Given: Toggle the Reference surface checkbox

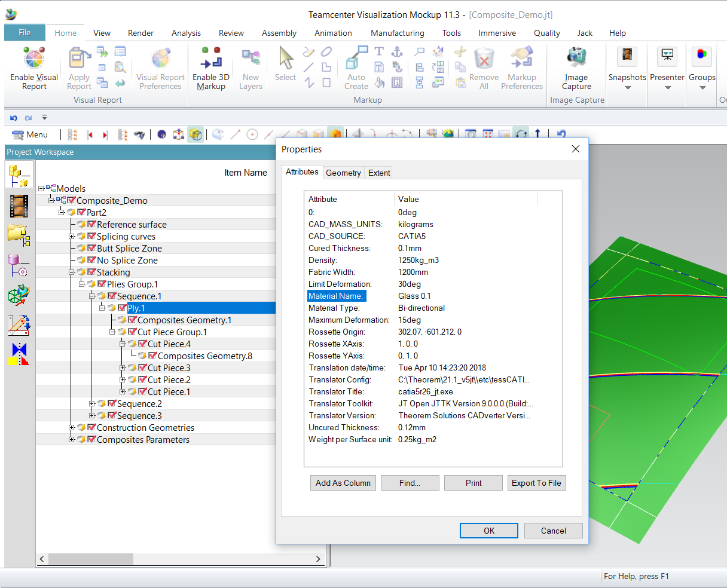Looking at the screenshot, I should 92,224.
